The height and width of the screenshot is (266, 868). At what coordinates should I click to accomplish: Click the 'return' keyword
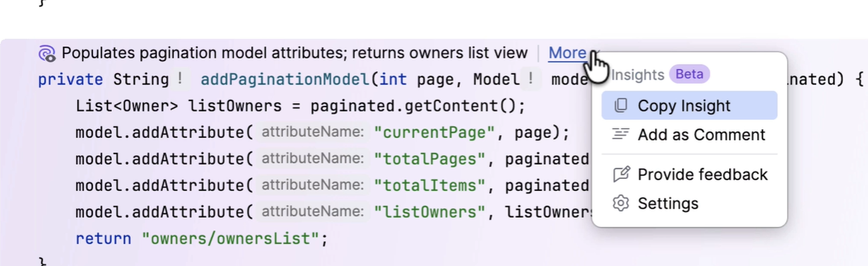pos(103,239)
